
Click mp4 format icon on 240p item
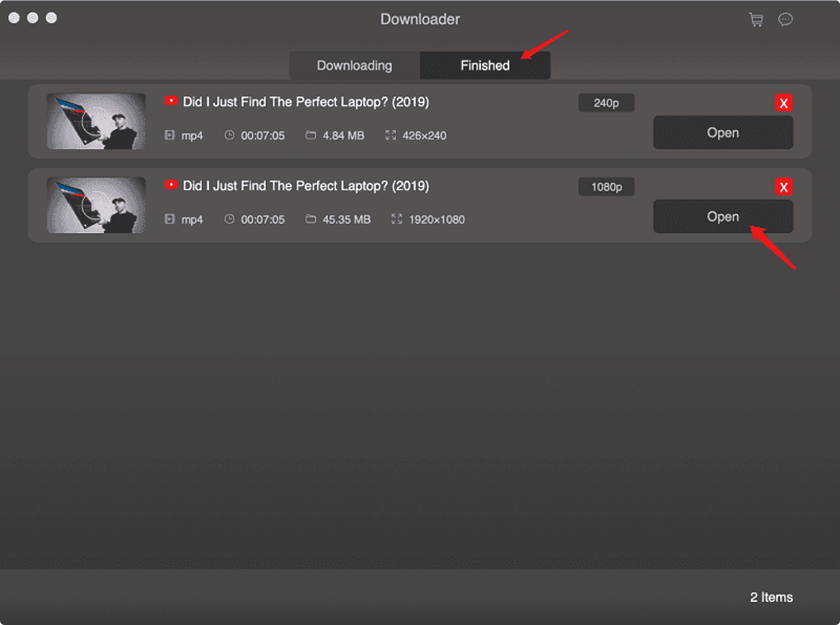tap(170, 135)
